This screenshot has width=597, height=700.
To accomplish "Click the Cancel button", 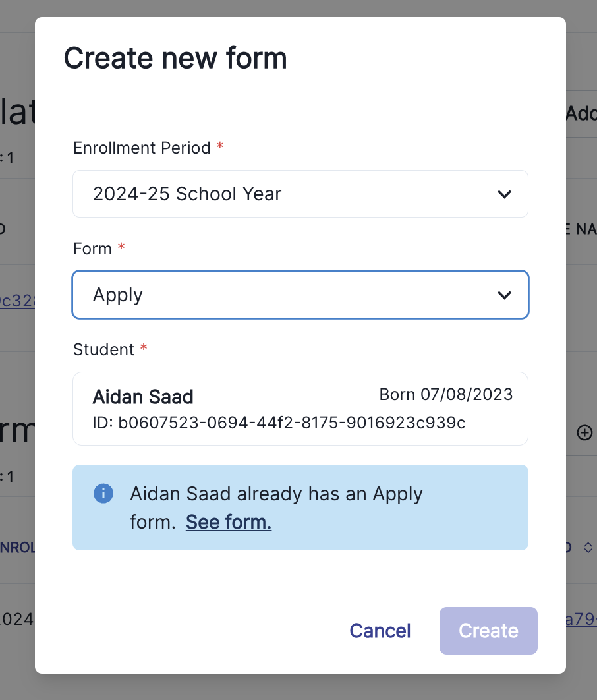I will (380, 631).
